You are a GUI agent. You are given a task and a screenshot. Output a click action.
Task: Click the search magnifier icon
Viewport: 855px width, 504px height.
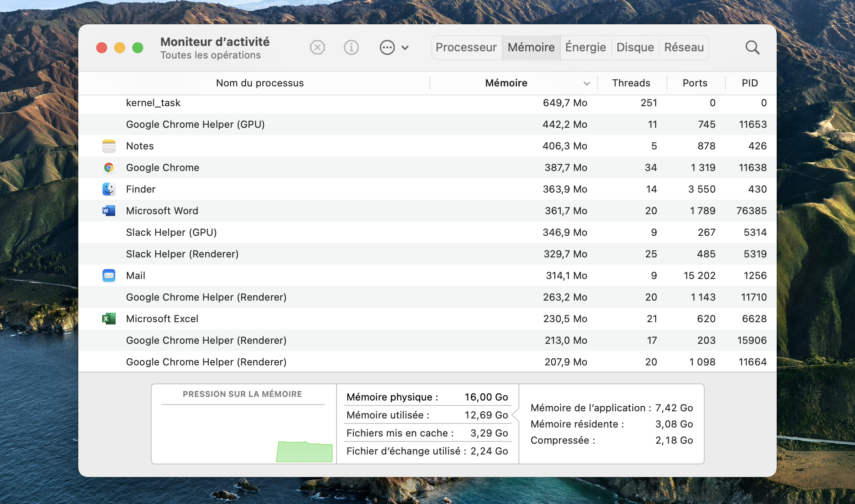click(x=752, y=47)
